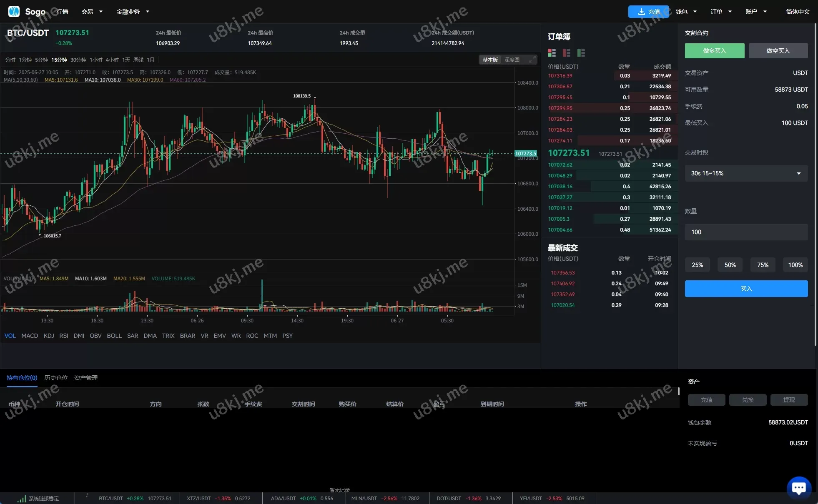This screenshot has height=504, width=818.
Task: Show buy-orders-only order book view
Action: (581, 53)
